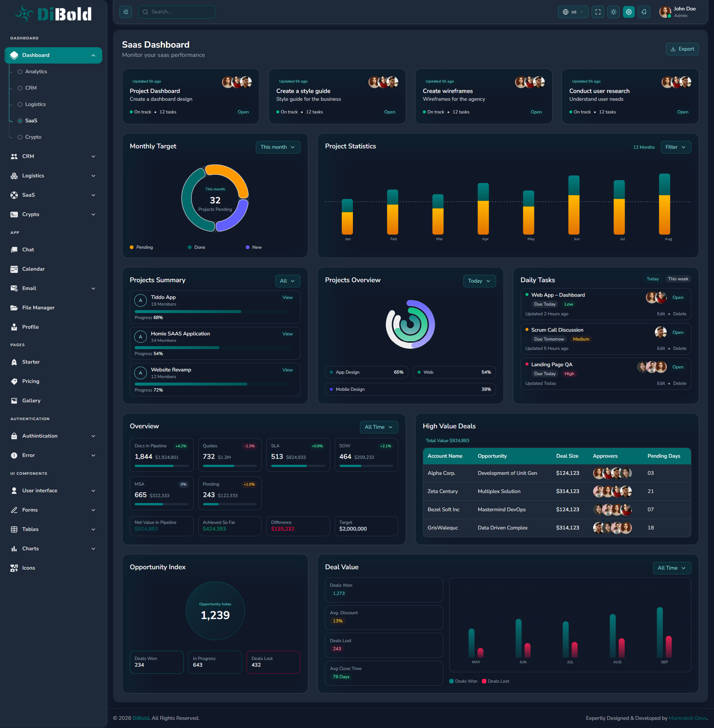Select the Crypto submenu radio under Dashboard
Screen dimensions: 714x728
(20, 137)
